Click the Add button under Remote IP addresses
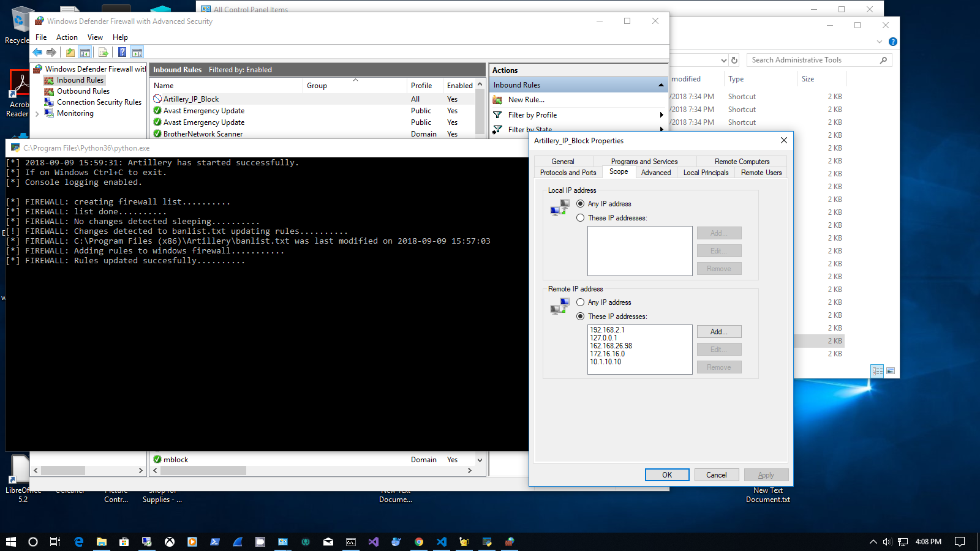 718,331
